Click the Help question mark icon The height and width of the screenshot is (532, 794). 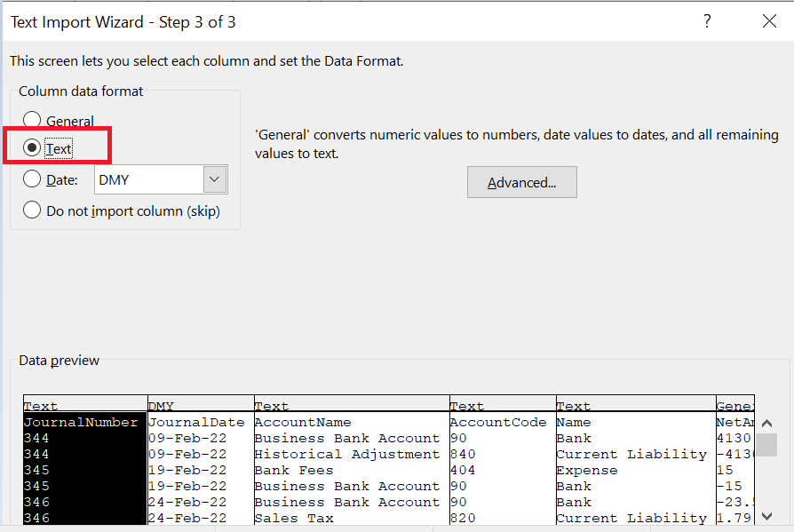[x=707, y=21]
